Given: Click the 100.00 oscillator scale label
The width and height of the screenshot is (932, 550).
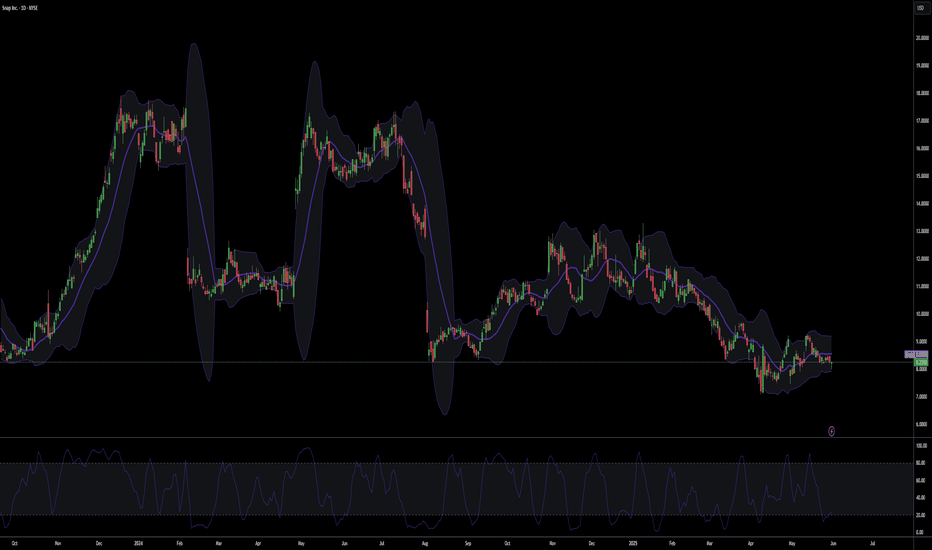Looking at the screenshot, I should point(921,446).
